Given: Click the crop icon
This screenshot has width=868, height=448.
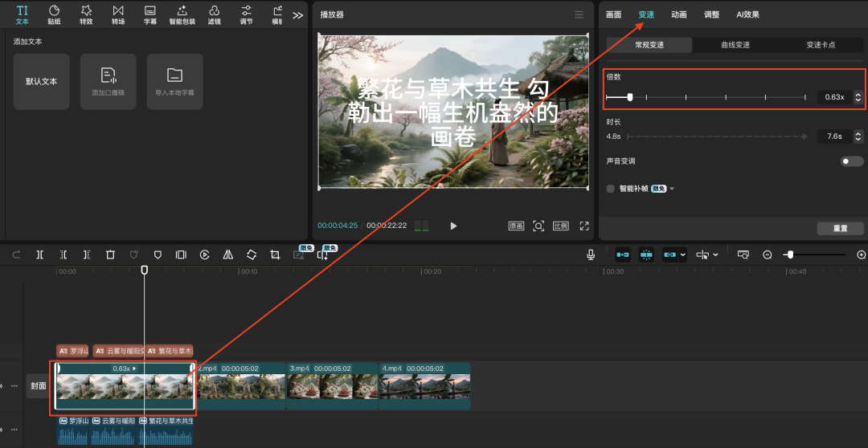Looking at the screenshot, I should [275, 255].
